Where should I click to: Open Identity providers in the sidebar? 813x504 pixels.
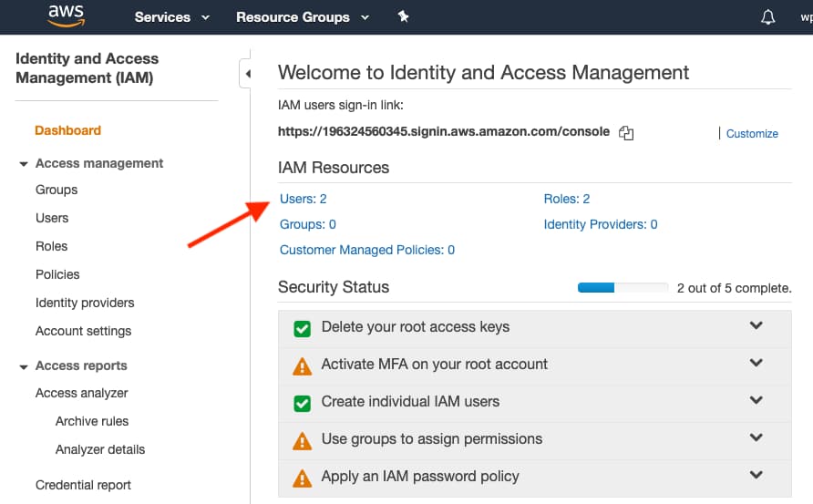pyautogui.click(x=85, y=303)
